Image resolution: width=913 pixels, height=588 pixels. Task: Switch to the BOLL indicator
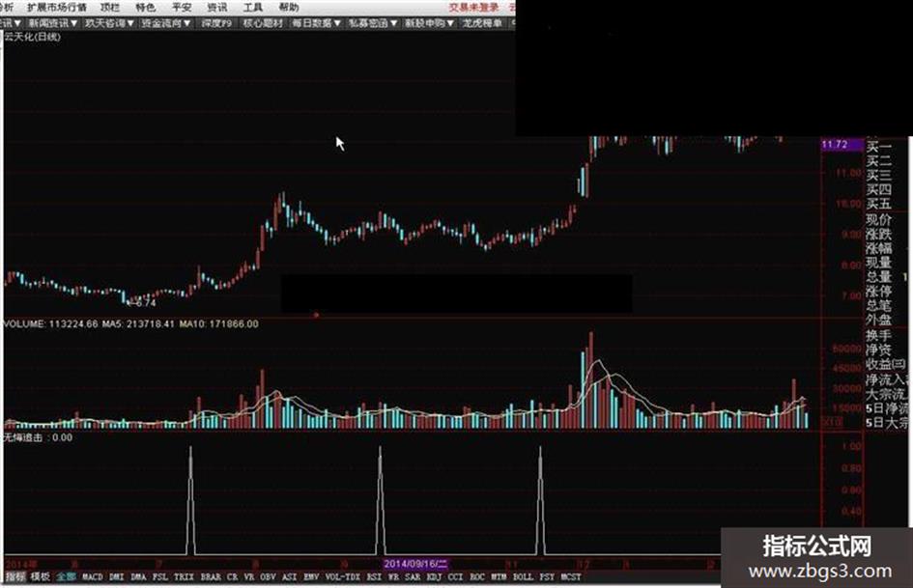(523, 576)
